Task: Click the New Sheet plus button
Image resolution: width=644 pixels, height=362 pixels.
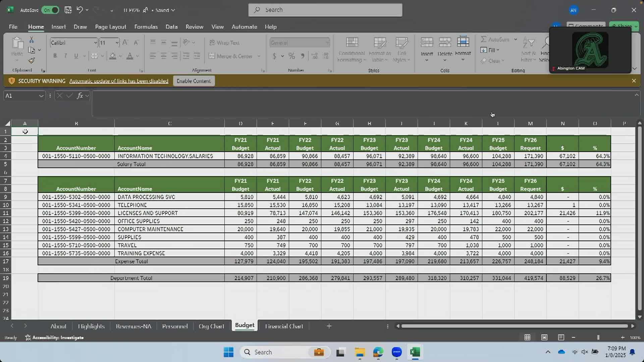Action: tap(329, 325)
